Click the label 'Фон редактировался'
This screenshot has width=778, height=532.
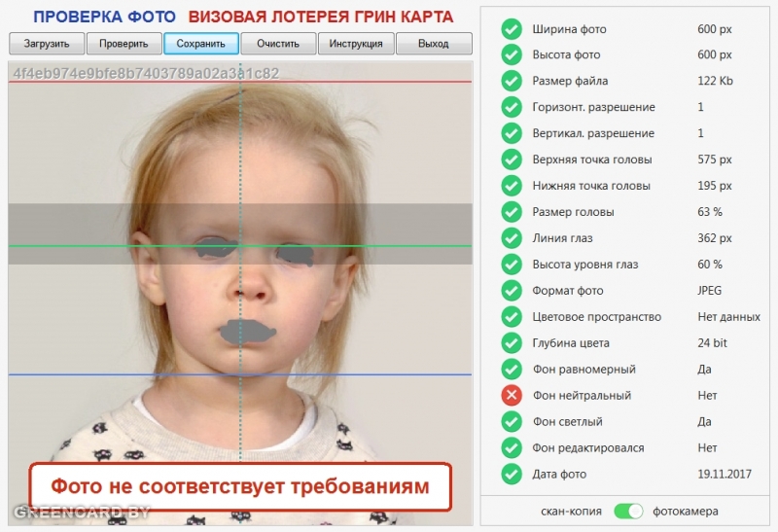(x=588, y=448)
